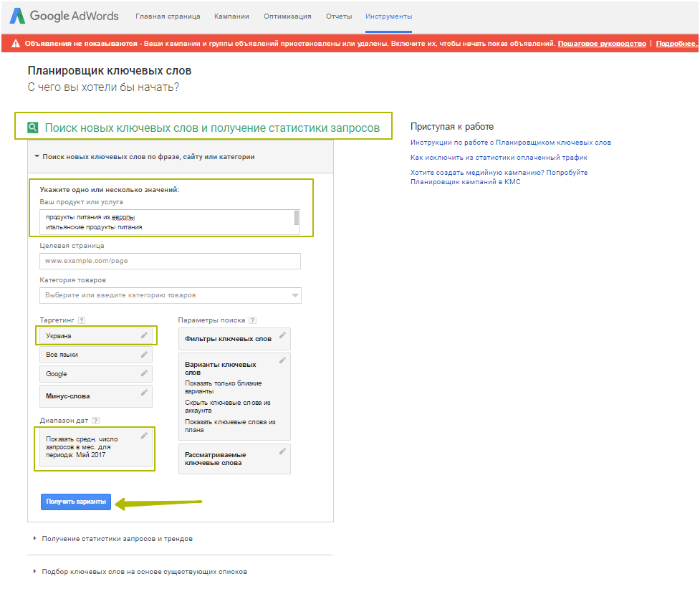This screenshot has height=589, width=700.
Task: Click the Google AdWords logo
Action: (x=64, y=16)
